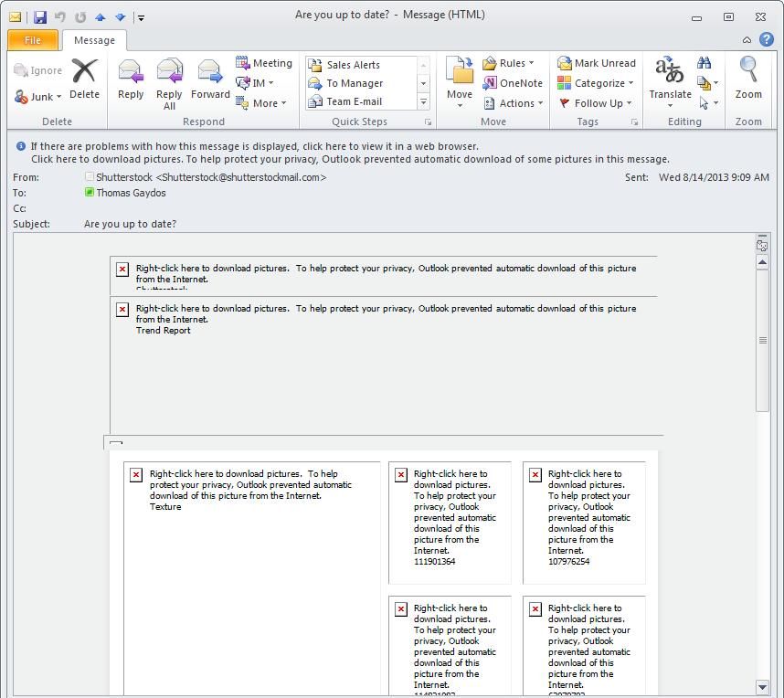Click the Shutterstock sender presence box
This screenshot has width=784, height=698.
pyautogui.click(x=90, y=177)
